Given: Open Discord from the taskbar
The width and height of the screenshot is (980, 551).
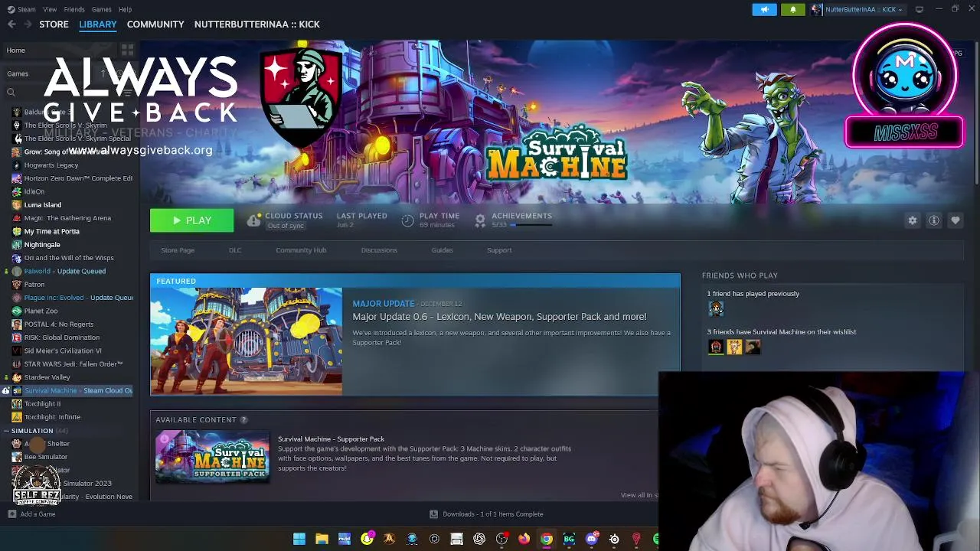Looking at the screenshot, I should click(591, 539).
